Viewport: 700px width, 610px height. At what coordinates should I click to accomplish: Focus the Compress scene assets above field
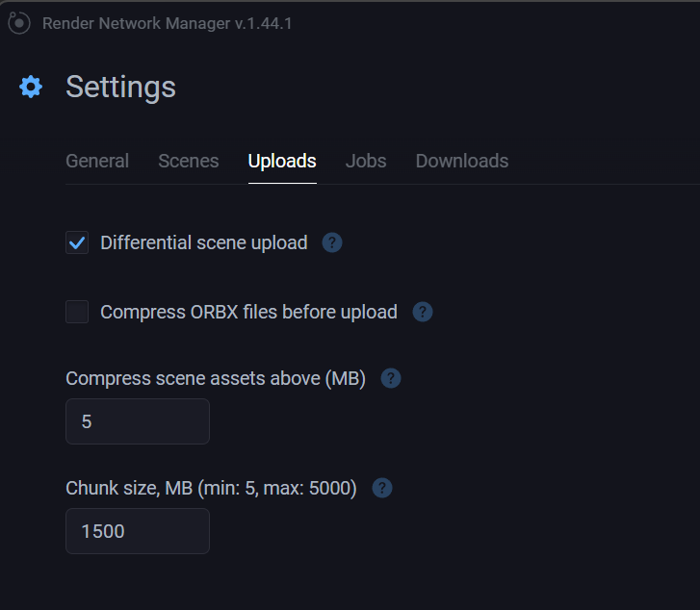pyautogui.click(x=138, y=421)
